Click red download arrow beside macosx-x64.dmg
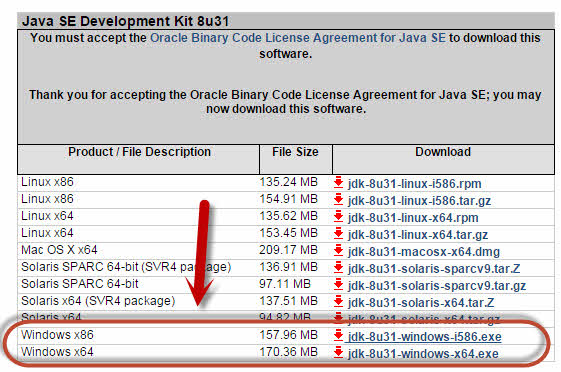 338,250
